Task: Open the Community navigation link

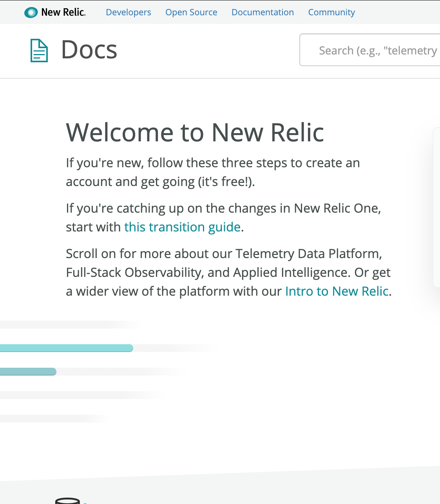Action: tap(331, 13)
